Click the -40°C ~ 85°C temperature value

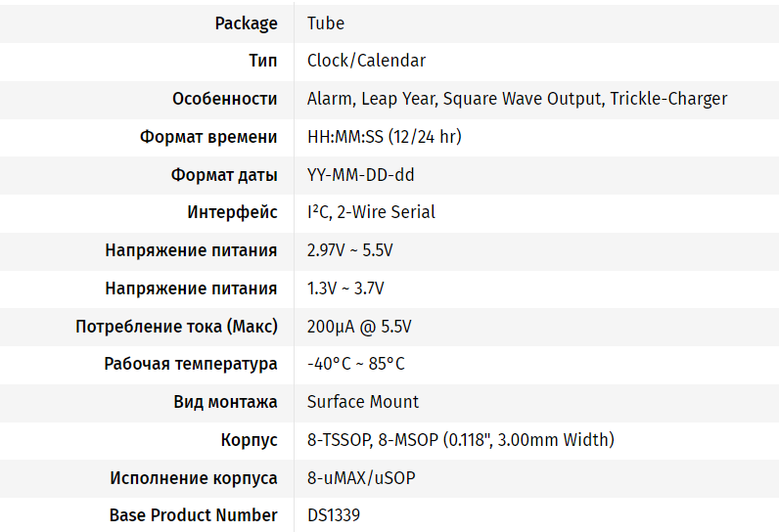tap(355, 364)
